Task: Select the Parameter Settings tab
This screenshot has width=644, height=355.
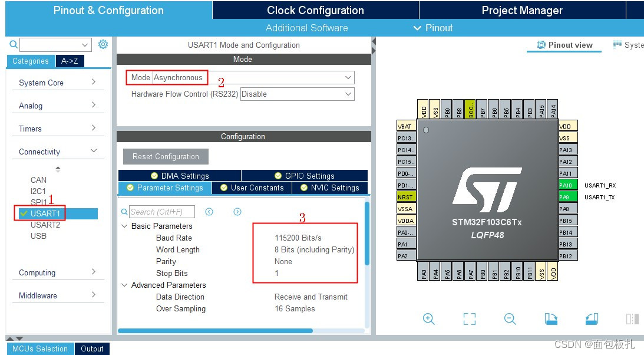Action: [165, 188]
